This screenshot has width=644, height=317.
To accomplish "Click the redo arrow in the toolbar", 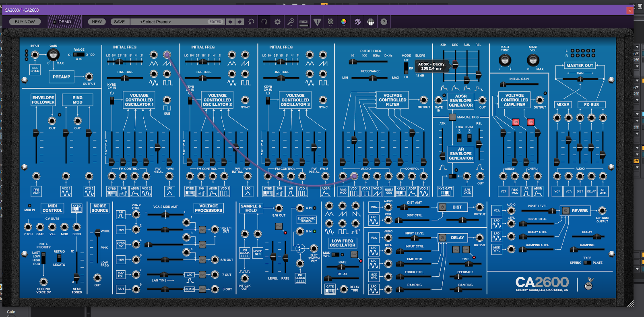I will click(264, 22).
